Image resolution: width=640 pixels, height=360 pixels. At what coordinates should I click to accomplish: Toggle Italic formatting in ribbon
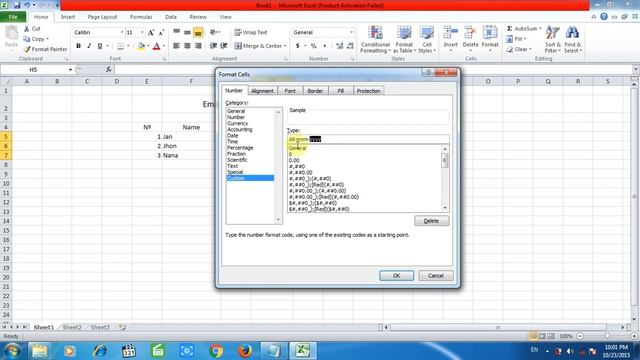pos(89,46)
